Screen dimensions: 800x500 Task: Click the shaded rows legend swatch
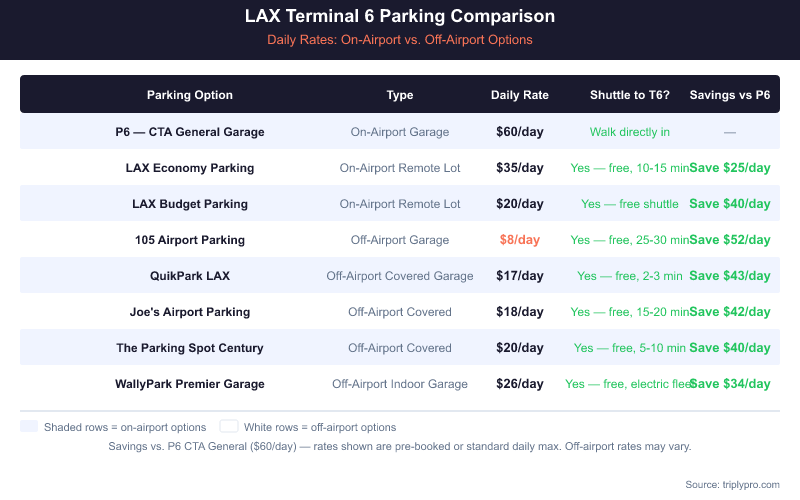coord(29,426)
